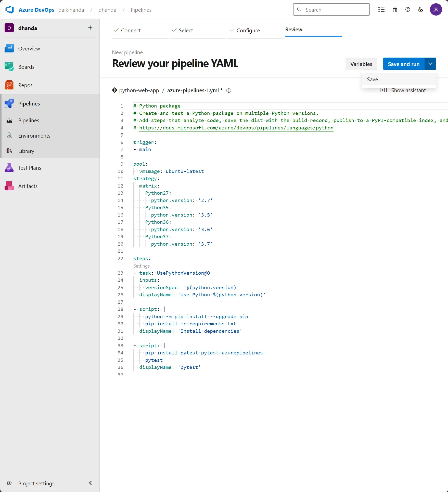The width and height of the screenshot is (448, 492).
Task: Click the python-web-app repository breadcrumb
Action: pos(139,90)
